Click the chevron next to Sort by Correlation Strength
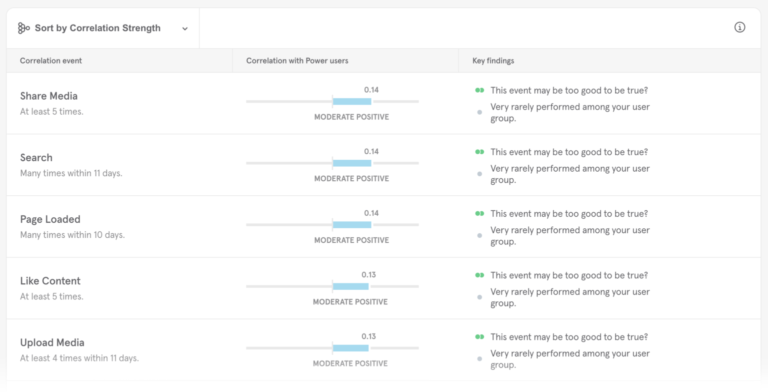The width and height of the screenshot is (768, 392). [x=185, y=29]
